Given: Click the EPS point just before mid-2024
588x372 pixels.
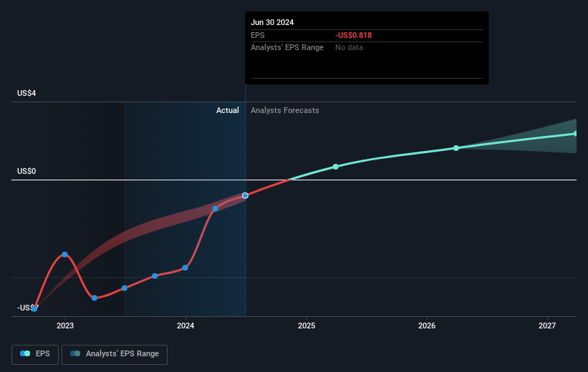Looking at the screenshot, I should tap(216, 209).
